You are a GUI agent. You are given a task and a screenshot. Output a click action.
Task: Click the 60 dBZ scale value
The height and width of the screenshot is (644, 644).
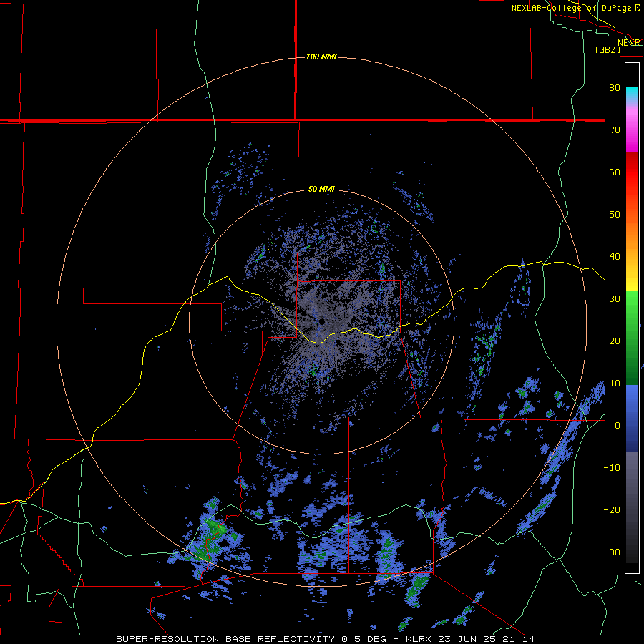(x=615, y=172)
